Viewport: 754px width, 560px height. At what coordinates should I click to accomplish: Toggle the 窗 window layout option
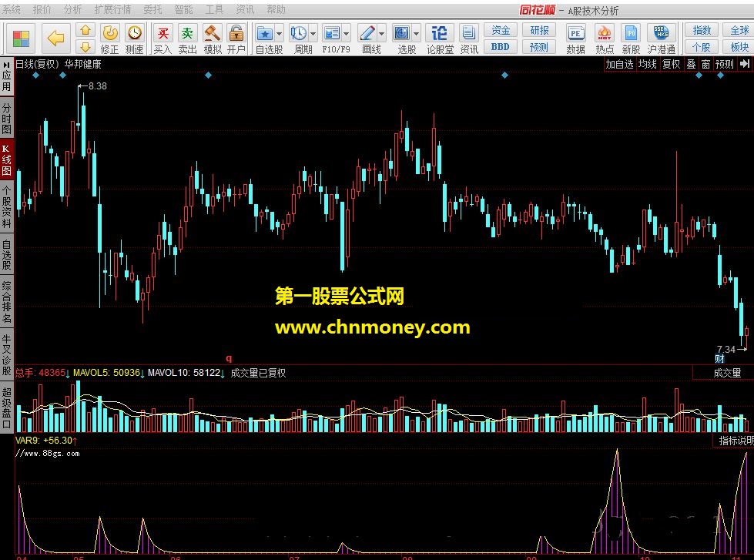(x=705, y=64)
